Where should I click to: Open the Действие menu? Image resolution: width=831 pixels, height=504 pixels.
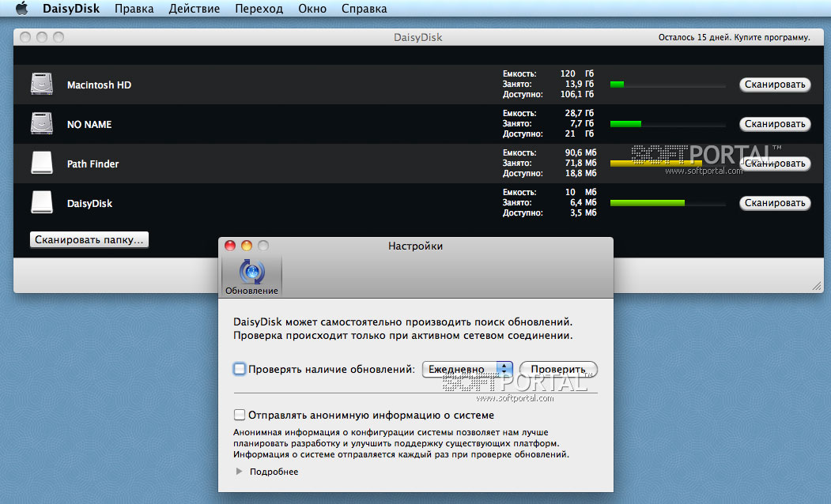pos(194,9)
